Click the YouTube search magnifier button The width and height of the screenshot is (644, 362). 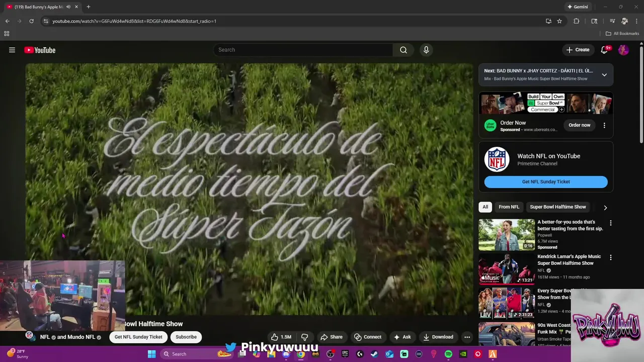(404, 50)
